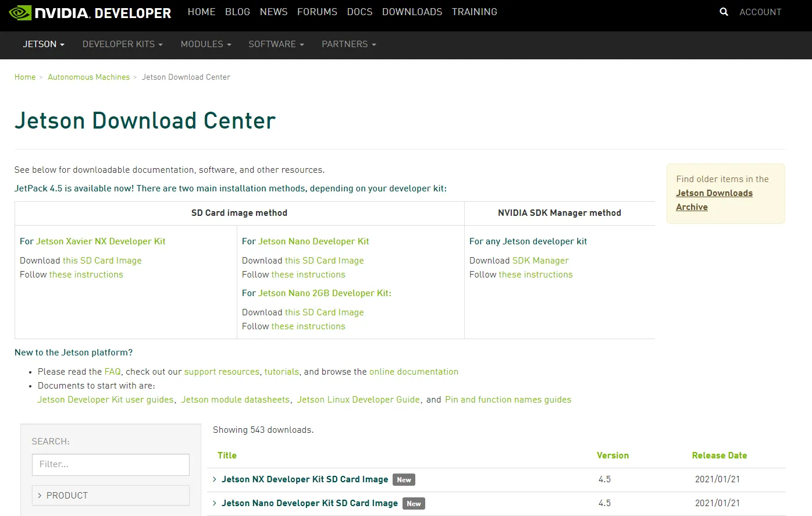
Task: Download the Nano 2GB SD Card Image
Action: point(325,312)
